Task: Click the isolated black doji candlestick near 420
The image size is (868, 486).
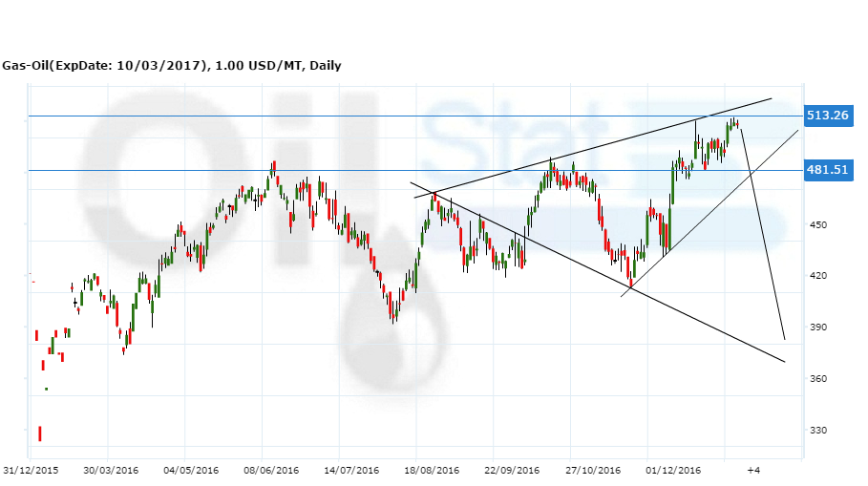Action: point(75,303)
